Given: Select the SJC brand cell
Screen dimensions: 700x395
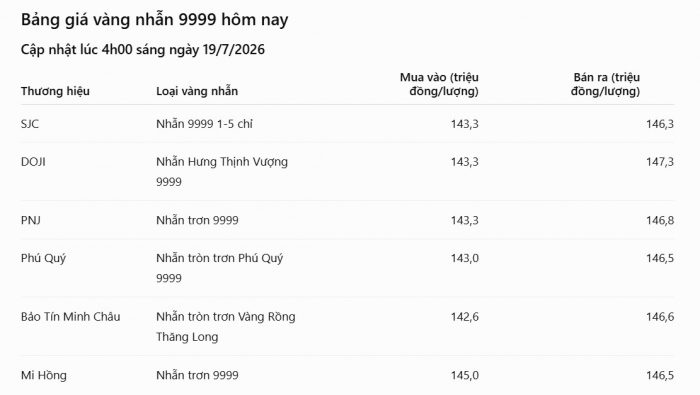Looking at the screenshot, I should click(30, 124).
